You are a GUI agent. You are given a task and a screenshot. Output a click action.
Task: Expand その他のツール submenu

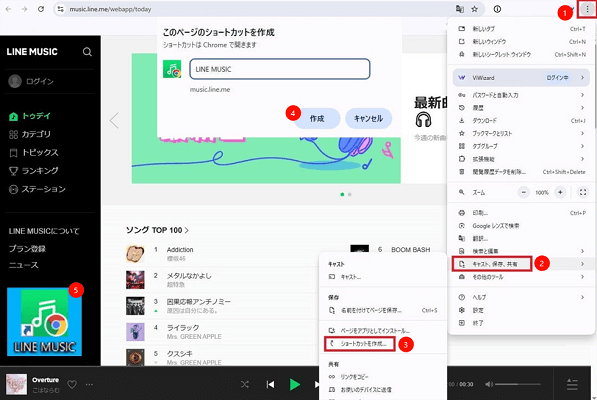click(521, 277)
